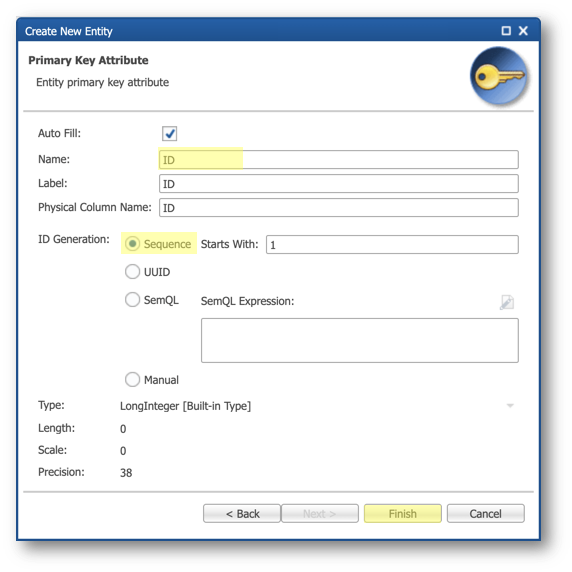Edit the Physical Column Name field

click(339, 208)
